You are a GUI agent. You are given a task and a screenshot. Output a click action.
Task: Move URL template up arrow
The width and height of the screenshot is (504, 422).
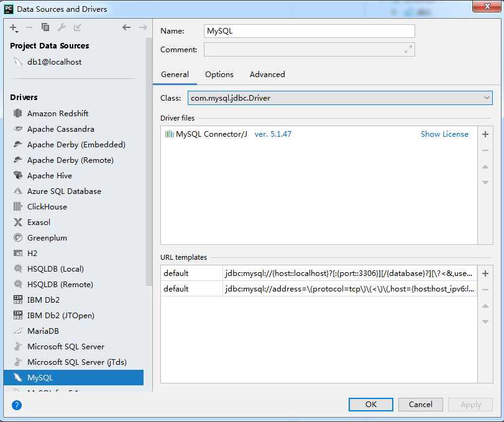pos(485,306)
